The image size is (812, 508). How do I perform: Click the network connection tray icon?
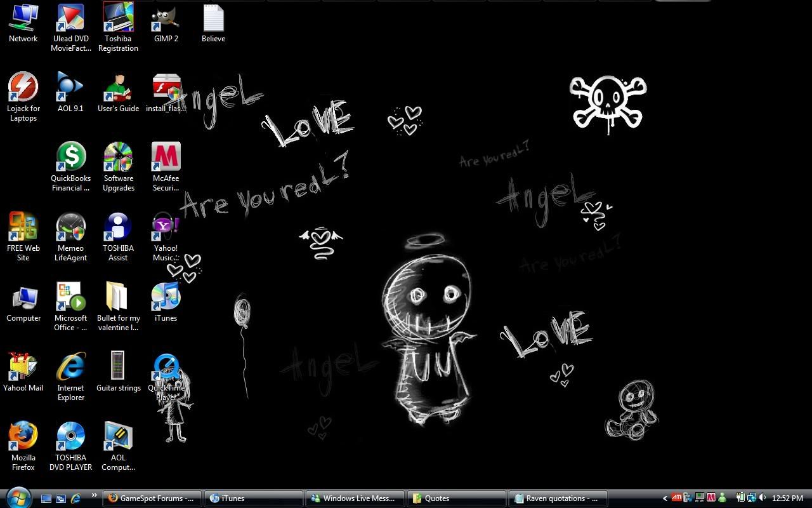pos(751,498)
